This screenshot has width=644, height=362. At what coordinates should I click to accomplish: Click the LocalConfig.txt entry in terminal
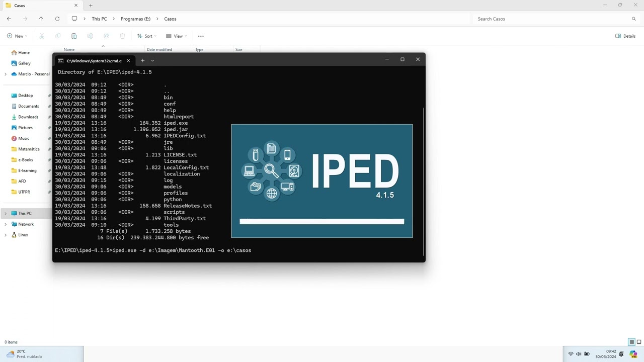tap(186, 168)
